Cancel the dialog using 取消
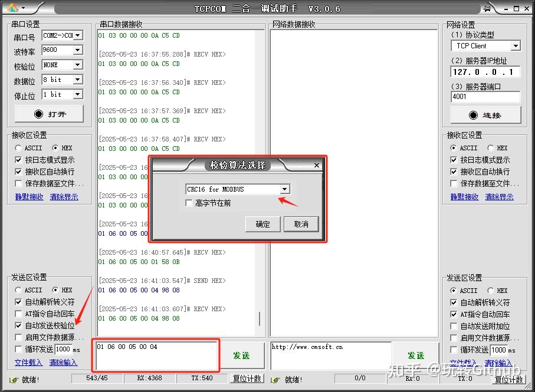 tap(301, 224)
